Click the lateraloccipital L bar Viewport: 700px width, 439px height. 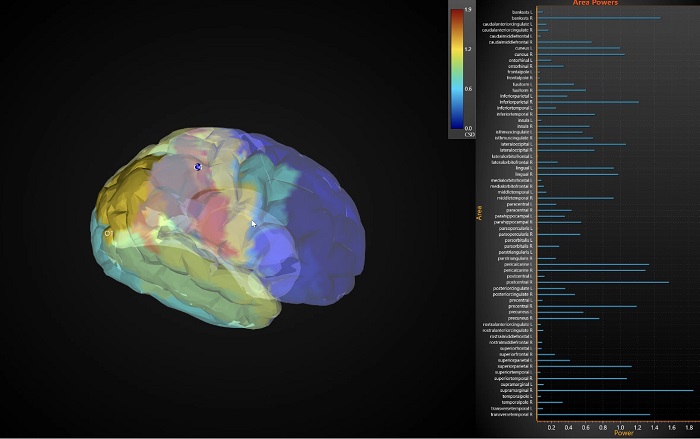[x=582, y=144]
